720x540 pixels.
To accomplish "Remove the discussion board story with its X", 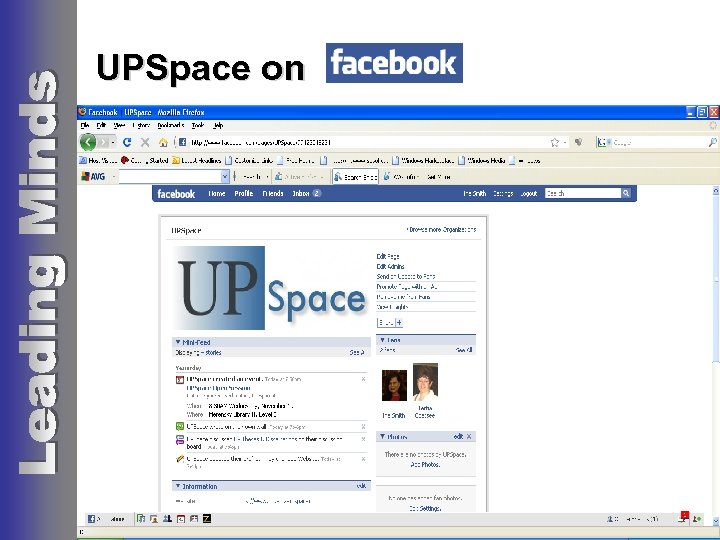I will click(x=363, y=439).
